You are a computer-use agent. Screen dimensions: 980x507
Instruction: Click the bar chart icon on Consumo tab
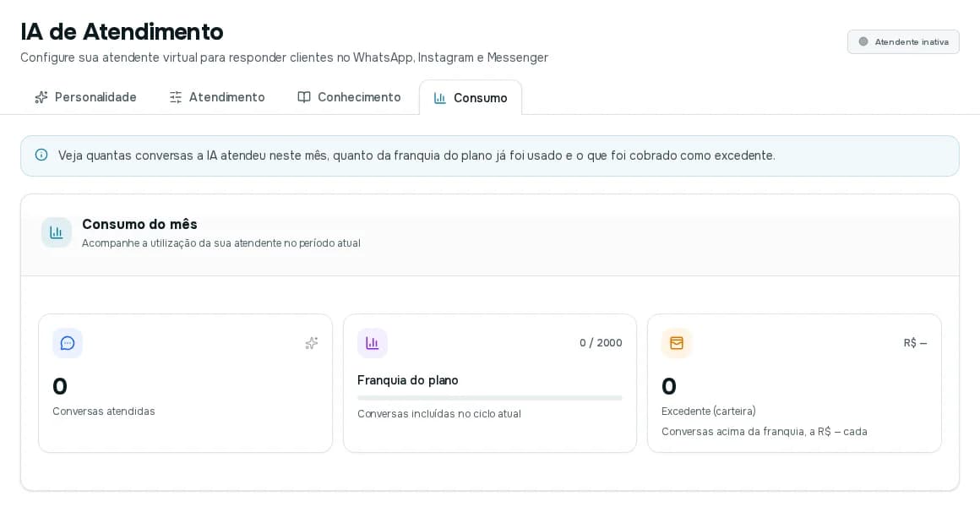pyautogui.click(x=440, y=98)
